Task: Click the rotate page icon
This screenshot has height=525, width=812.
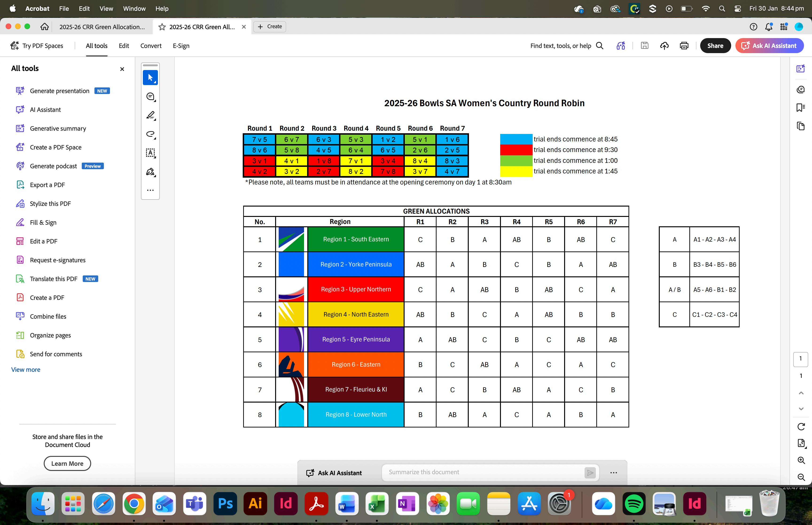Action: tap(801, 427)
